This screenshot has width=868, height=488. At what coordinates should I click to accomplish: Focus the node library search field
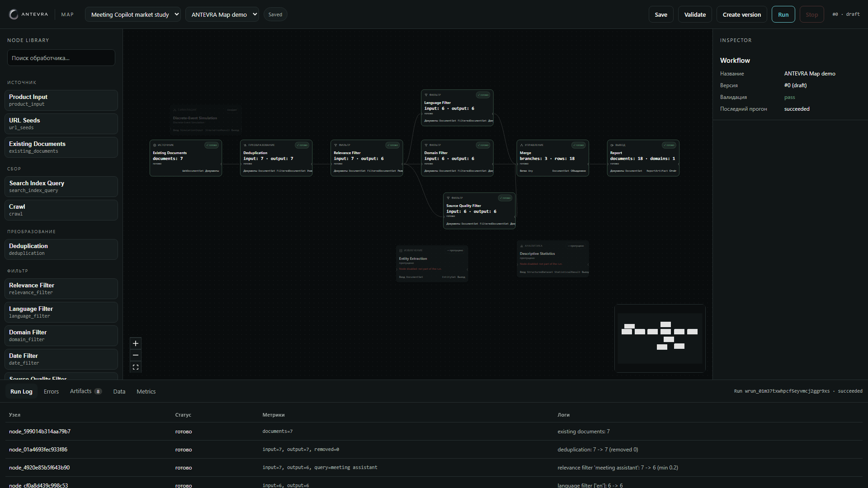coord(61,58)
